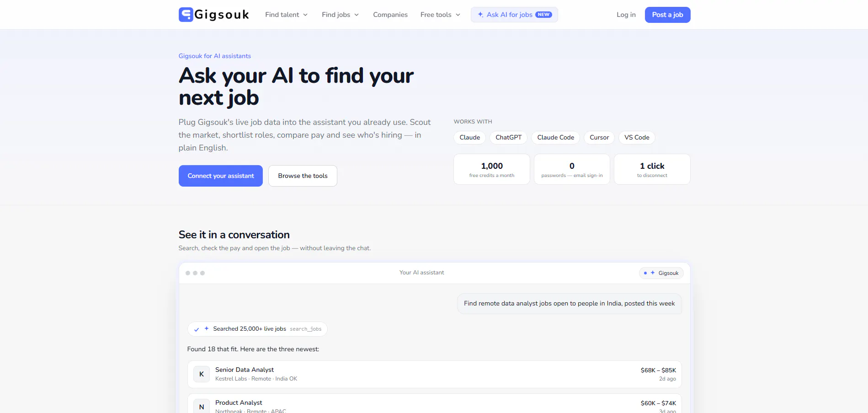Click the 'Kestrel Labs · Remote · India OK' text
Viewport: 868px width, 413px height.
(256, 379)
